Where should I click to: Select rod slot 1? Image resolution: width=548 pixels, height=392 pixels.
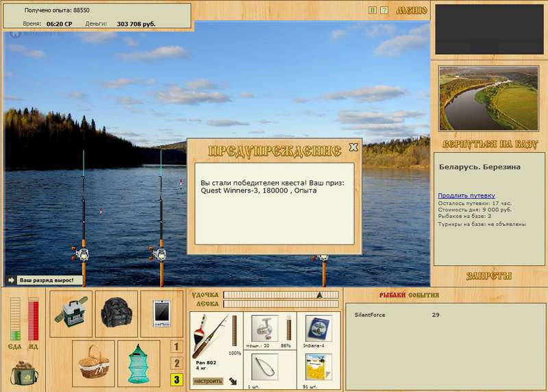coord(177,347)
